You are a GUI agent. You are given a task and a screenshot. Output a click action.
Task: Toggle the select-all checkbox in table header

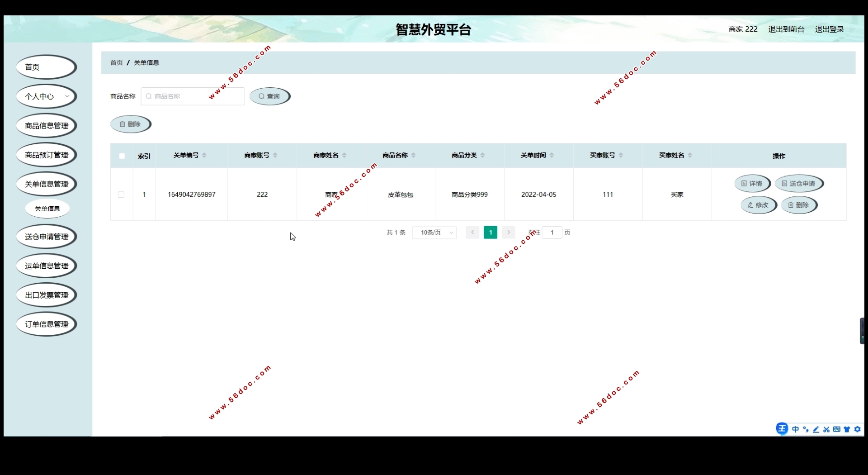[x=122, y=156]
